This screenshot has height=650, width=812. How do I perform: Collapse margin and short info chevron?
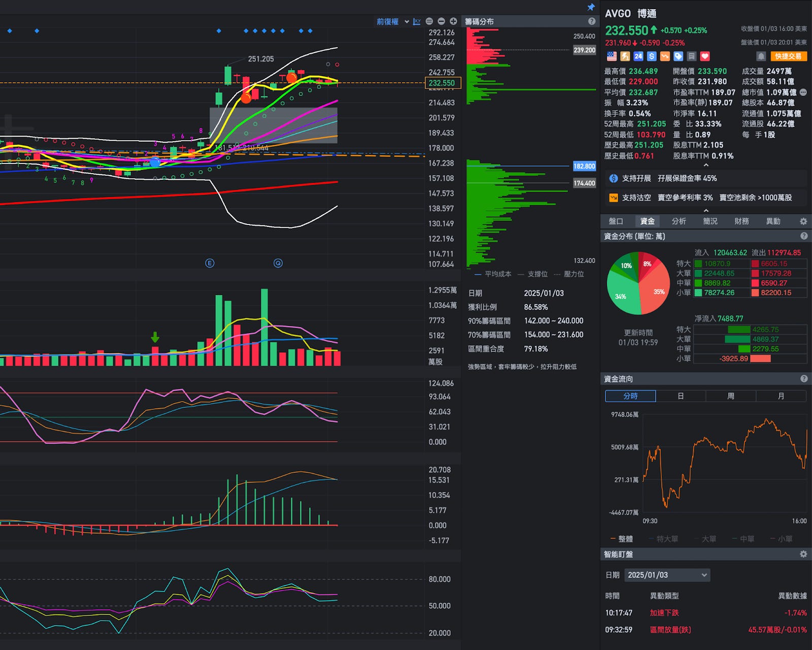pyautogui.click(x=706, y=210)
